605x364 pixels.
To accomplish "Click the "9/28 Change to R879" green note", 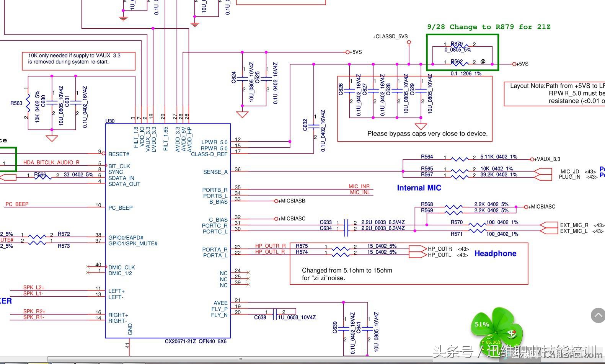I will pos(489,27).
